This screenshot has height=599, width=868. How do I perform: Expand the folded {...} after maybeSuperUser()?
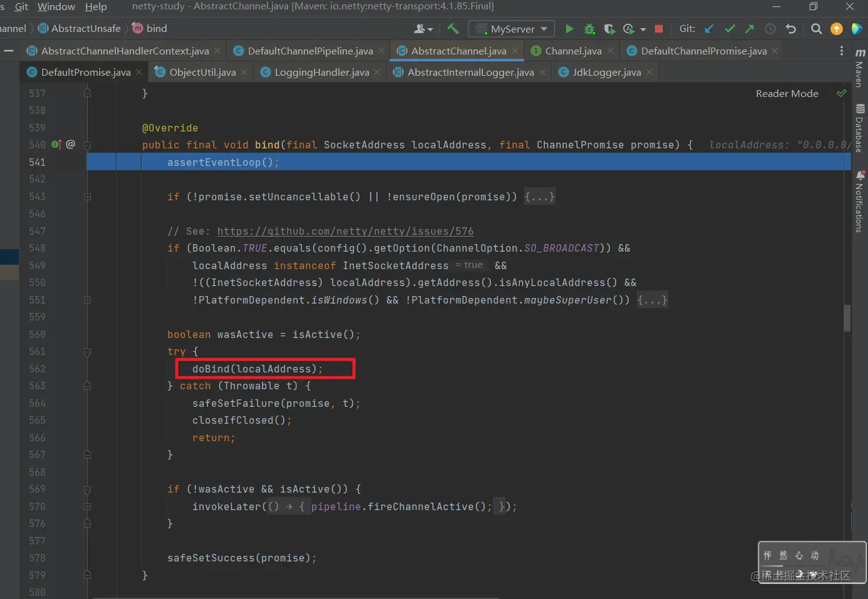[652, 300]
